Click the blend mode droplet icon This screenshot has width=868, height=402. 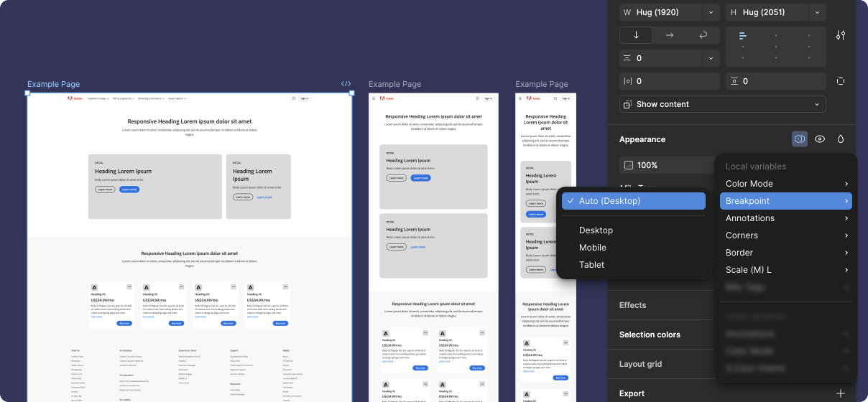point(840,139)
